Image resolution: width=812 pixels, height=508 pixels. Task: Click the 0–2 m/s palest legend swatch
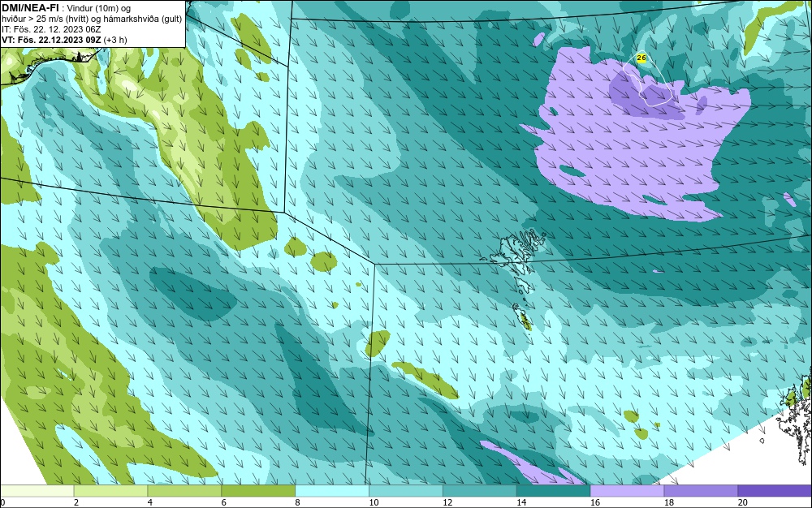(37, 490)
